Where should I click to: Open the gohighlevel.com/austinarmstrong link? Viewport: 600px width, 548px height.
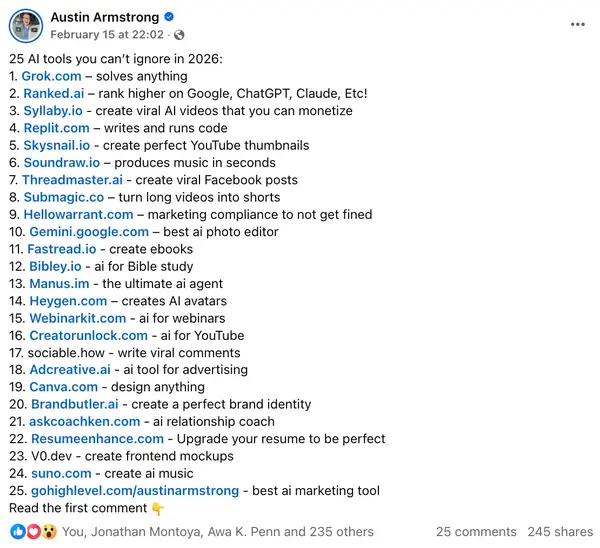(135, 491)
